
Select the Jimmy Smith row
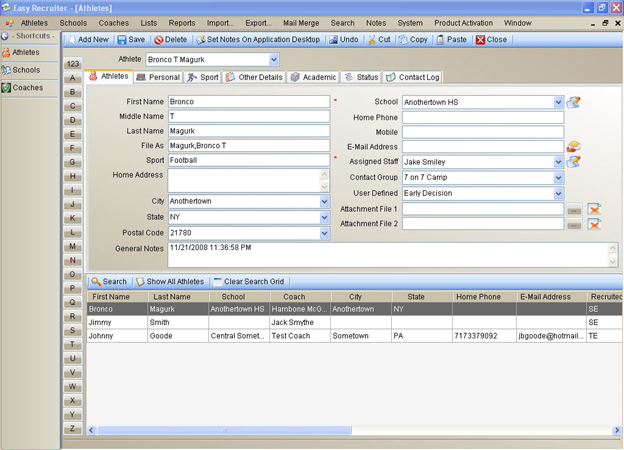pyautogui.click(x=355, y=322)
